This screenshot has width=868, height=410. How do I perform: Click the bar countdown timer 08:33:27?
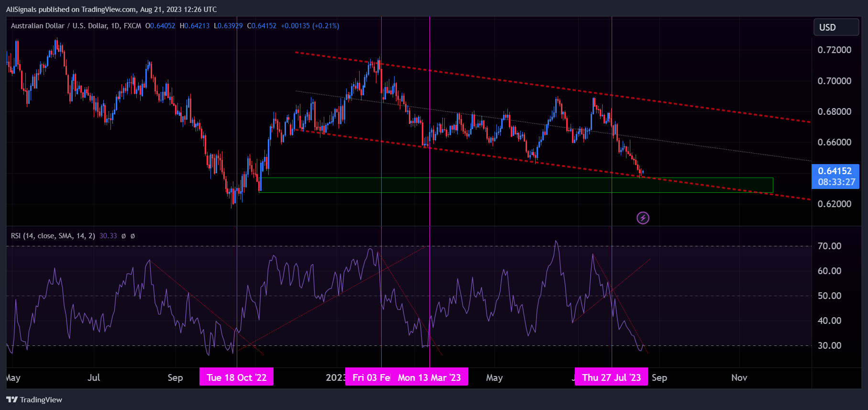pyautogui.click(x=836, y=182)
